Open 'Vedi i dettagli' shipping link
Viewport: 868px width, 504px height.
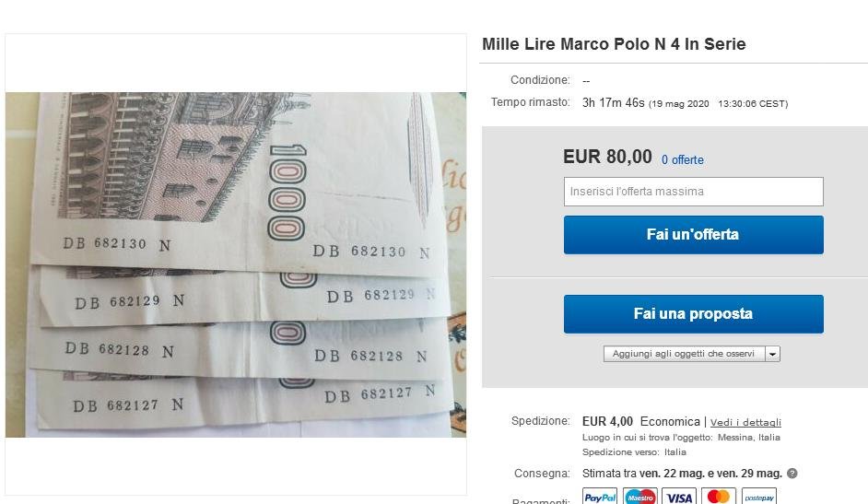coord(745,422)
